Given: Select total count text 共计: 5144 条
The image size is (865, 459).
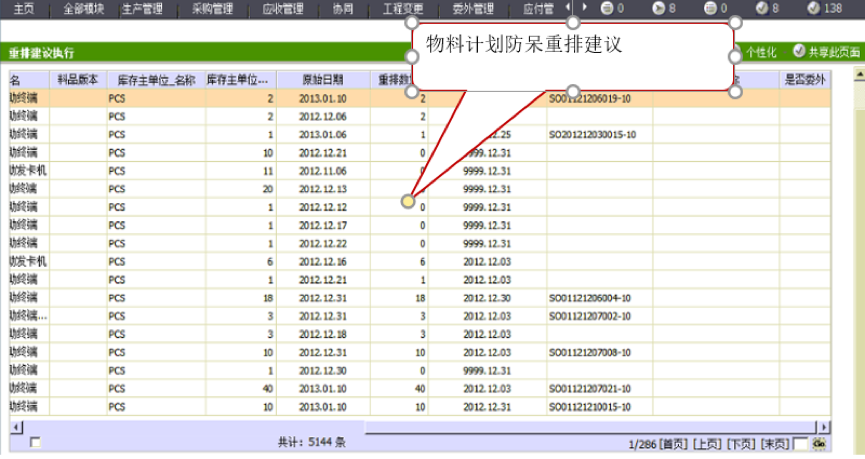Looking at the screenshot, I should (312, 442).
